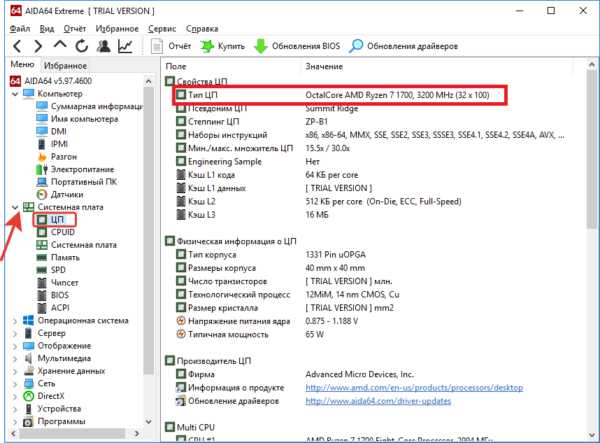Screen dimensions: 600x443
Task: Open the Файл menu
Action: tap(20, 29)
